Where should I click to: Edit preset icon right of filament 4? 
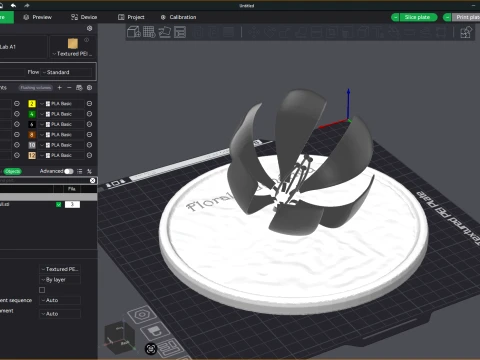pyautogui.click(x=89, y=114)
